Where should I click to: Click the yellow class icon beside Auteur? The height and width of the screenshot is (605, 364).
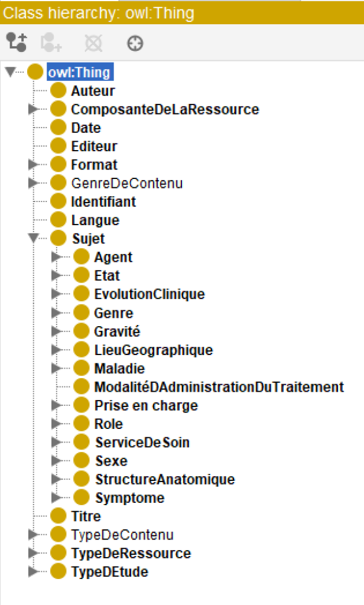pyautogui.click(x=58, y=90)
